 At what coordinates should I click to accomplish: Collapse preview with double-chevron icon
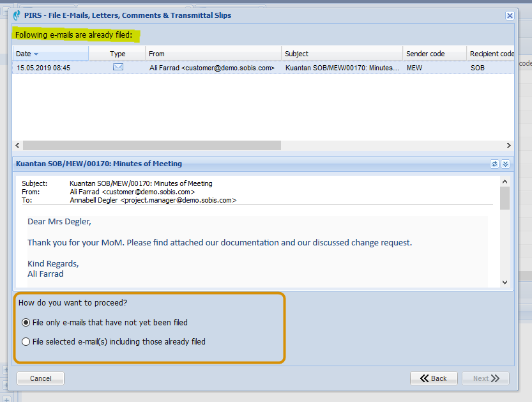505,164
